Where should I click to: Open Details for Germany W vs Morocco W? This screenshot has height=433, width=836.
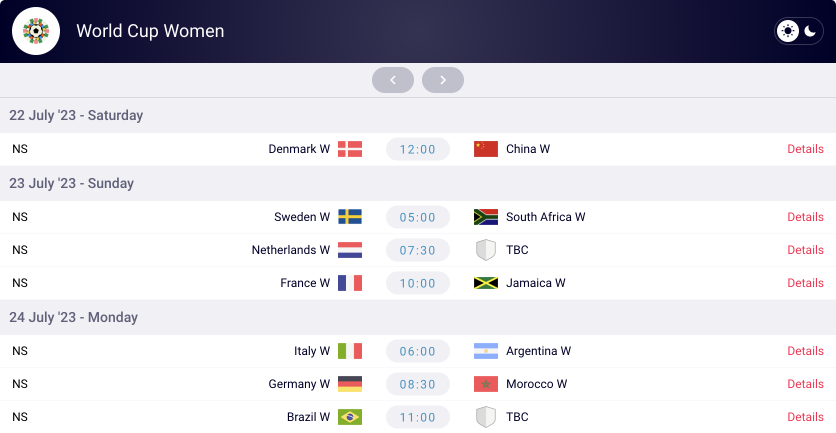805,384
